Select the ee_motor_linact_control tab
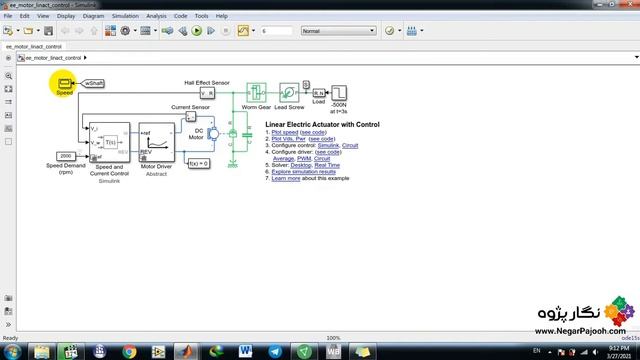Viewport: 640px width, 360px height. [x=33, y=47]
